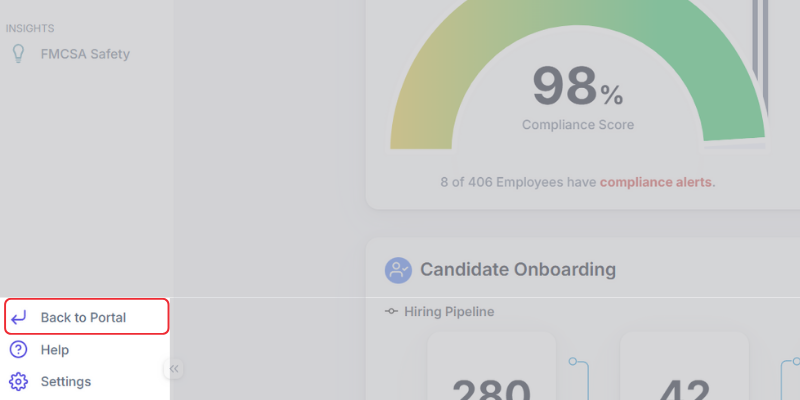The width and height of the screenshot is (800, 400).
Task: Click the Hiring Pipeline label
Action: coord(449,312)
